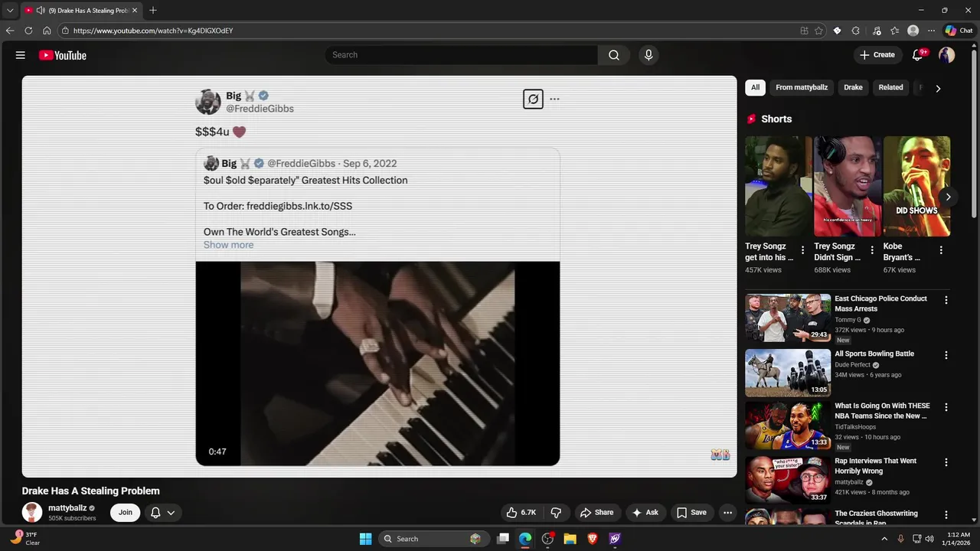Open browser favorites list icon
The image size is (980, 551).
[894, 31]
